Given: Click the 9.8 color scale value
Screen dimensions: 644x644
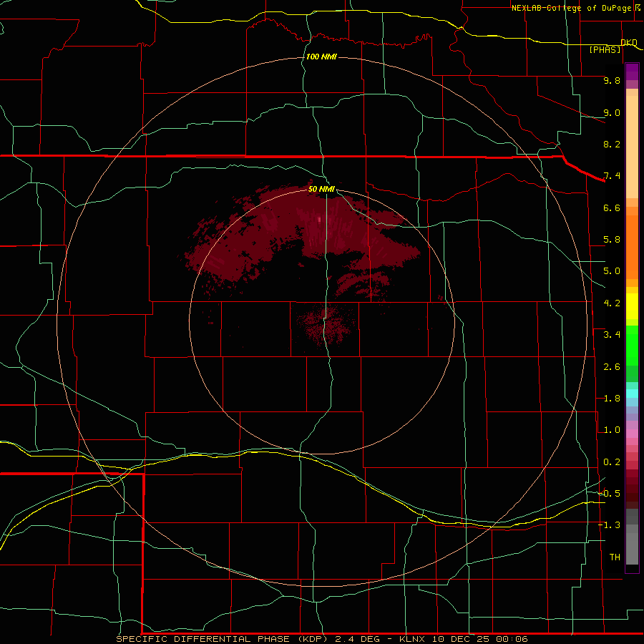Looking at the screenshot, I should 612,80.
